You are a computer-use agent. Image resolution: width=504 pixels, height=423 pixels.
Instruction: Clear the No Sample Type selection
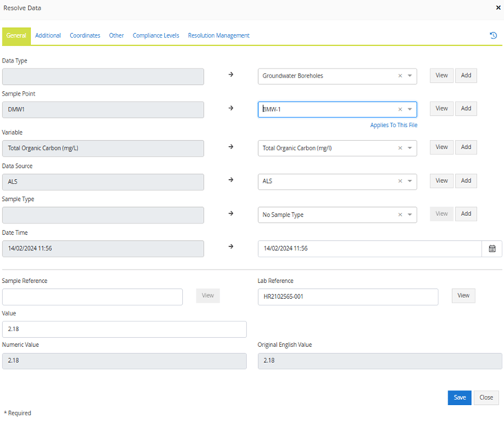(x=399, y=215)
